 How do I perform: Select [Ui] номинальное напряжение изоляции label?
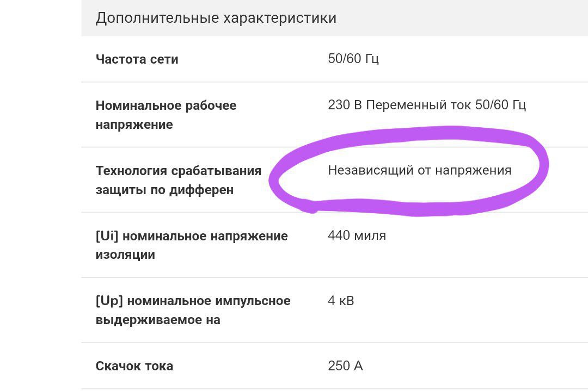192,245
